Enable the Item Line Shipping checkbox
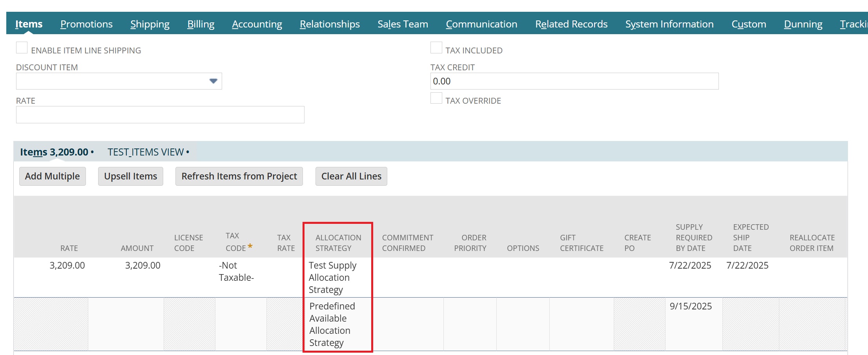This screenshot has height=355, width=868. (x=22, y=48)
